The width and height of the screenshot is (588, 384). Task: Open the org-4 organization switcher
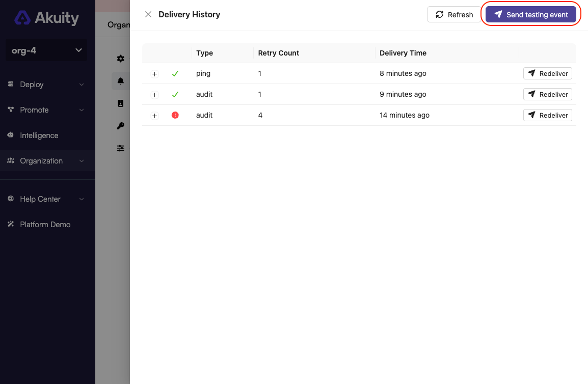pos(46,50)
